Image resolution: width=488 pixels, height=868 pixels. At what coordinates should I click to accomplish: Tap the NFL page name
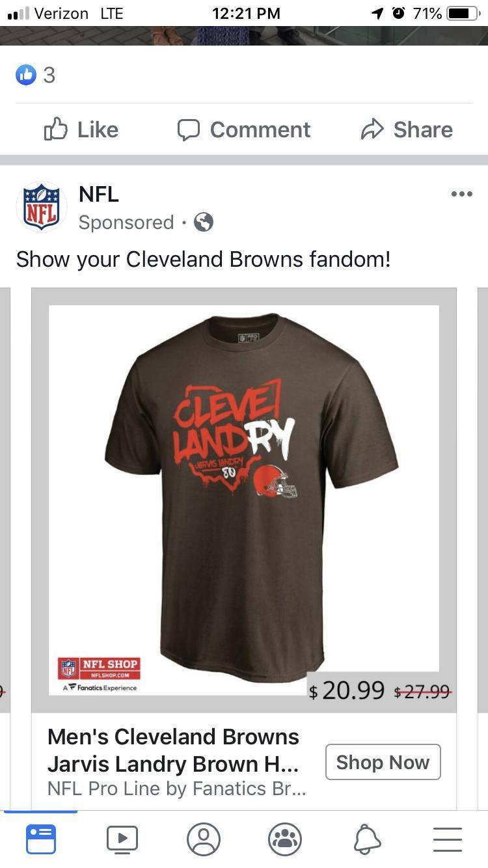pos(99,194)
